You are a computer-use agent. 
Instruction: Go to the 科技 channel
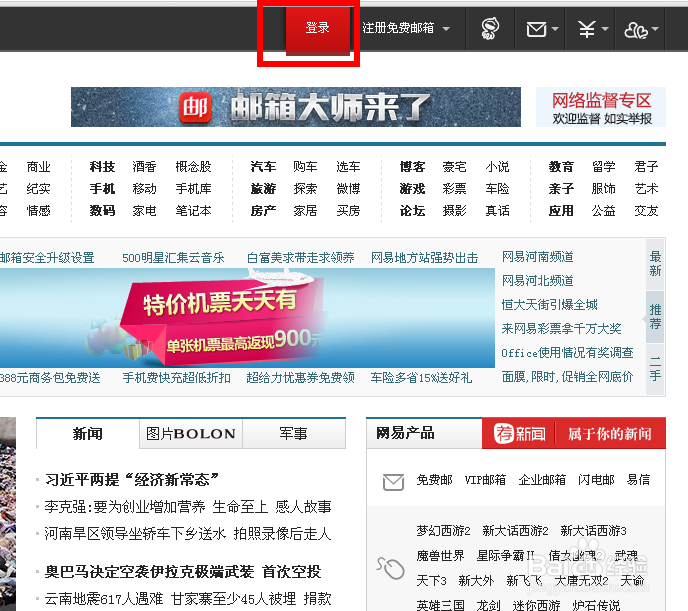click(102, 167)
